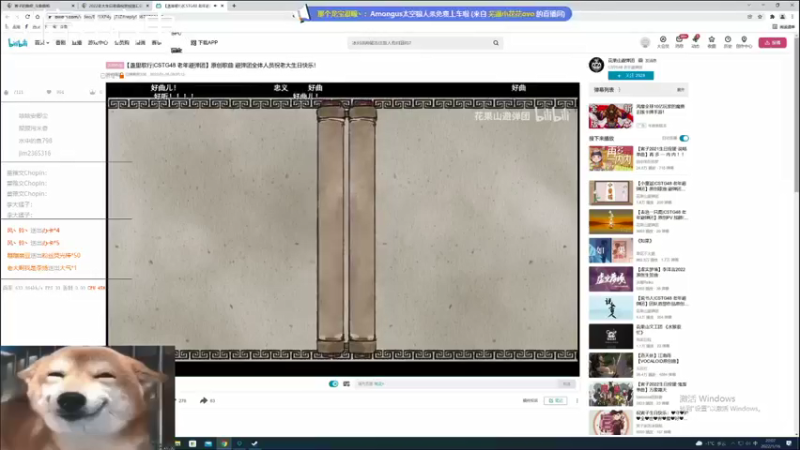The width and height of the screenshot is (800, 450).
Task: Click the danmaku settings icon beside the toggle
Action: coord(346,384)
